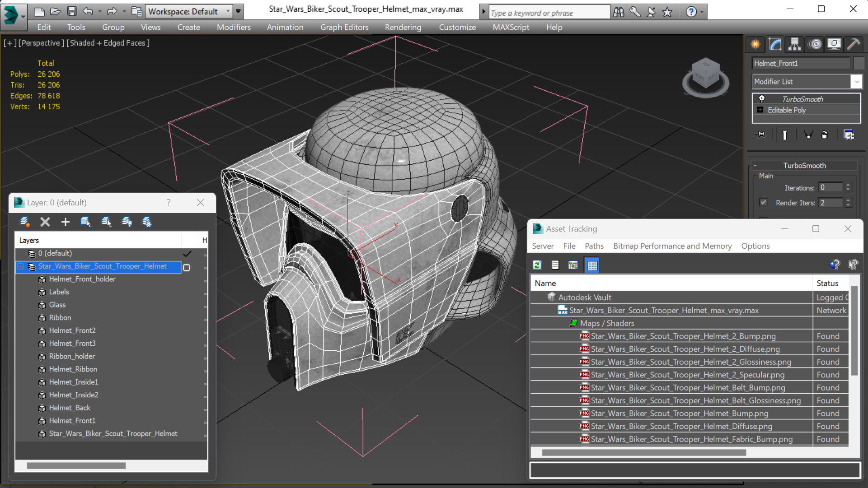
Task: Click the Create New Layer icon
Action: click(x=24, y=222)
